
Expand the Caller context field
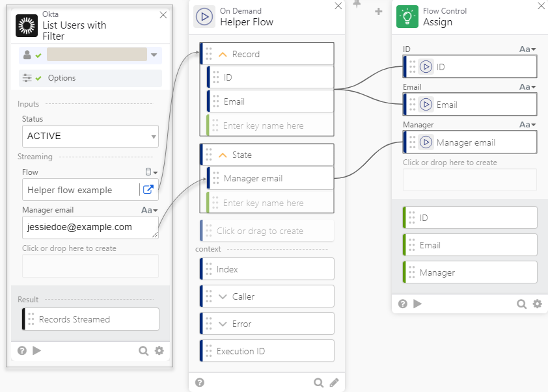(x=223, y=296)
